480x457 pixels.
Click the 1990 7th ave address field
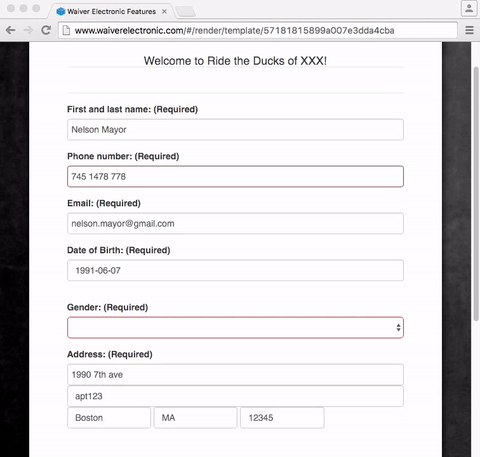(x=235, y=375)
